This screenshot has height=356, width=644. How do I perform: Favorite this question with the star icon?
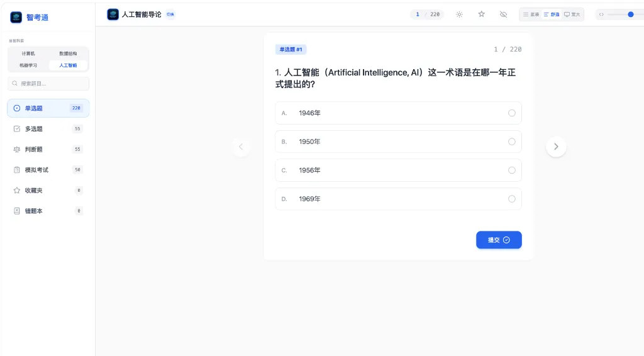coord(481,14)
